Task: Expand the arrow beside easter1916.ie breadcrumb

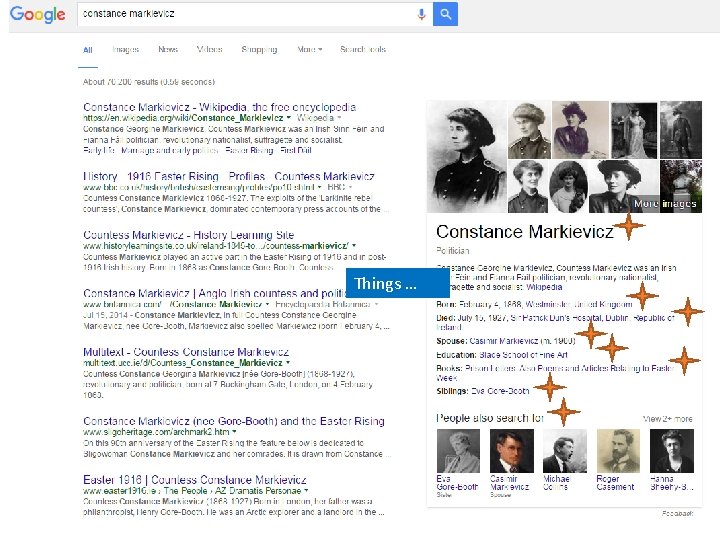Action: tap(306, 491)
